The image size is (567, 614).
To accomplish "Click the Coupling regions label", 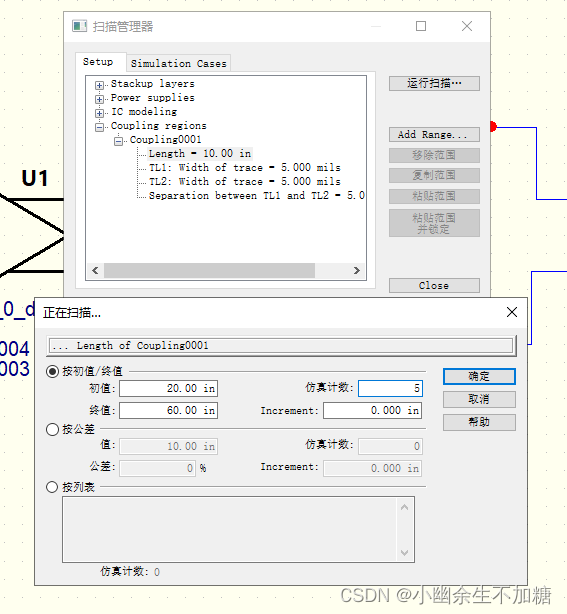I will [x=158, y=126].
